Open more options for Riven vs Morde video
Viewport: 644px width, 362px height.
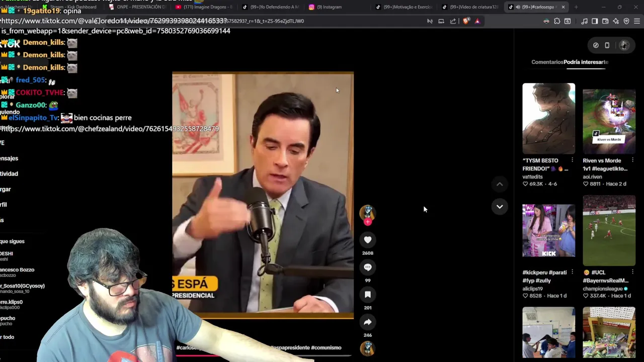point(632,160)
